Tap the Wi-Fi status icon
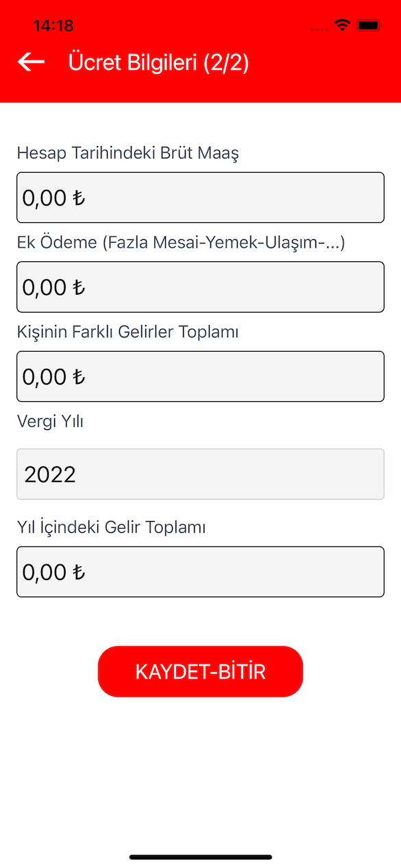Screen dimensions: 401x868 341,25
